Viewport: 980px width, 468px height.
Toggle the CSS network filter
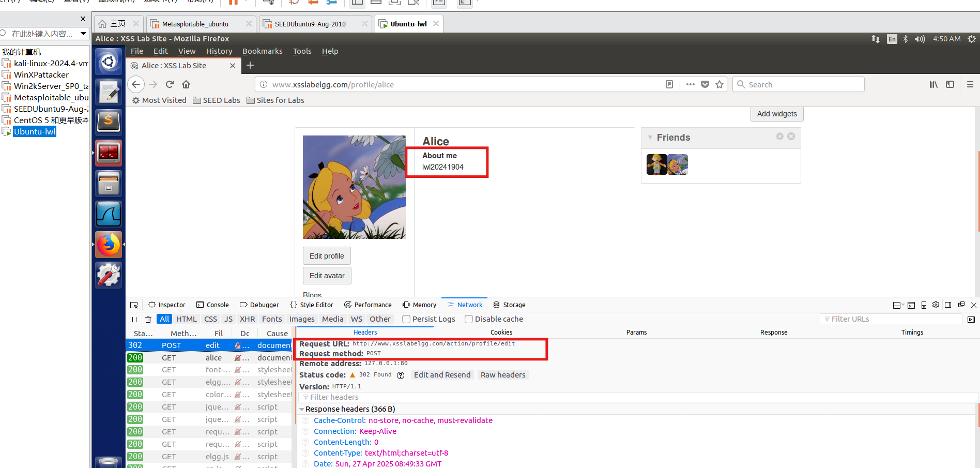coord(210,319)
